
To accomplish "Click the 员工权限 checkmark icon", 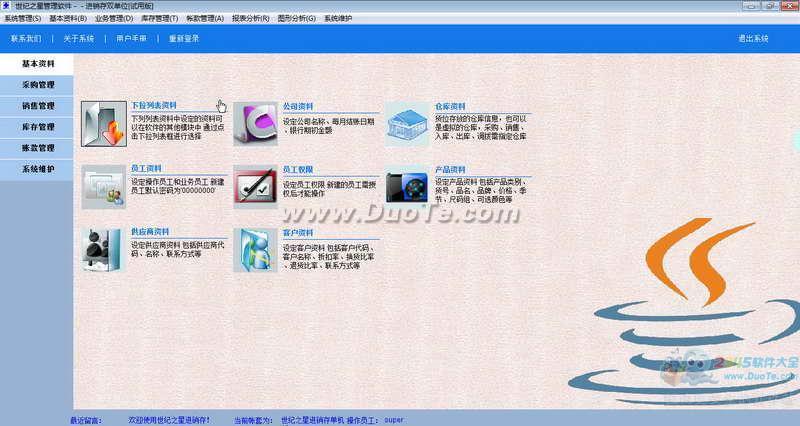I will pos(255,187).
